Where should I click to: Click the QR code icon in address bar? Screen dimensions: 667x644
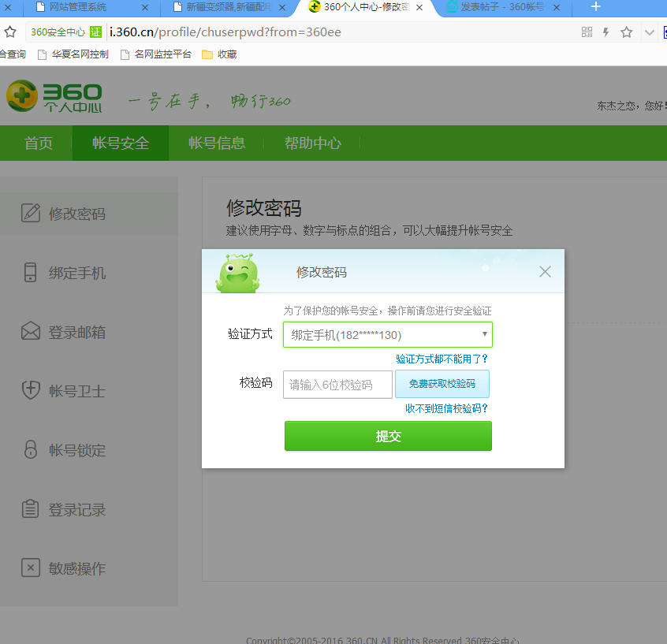pyautogui.click(x=587, y=32)
